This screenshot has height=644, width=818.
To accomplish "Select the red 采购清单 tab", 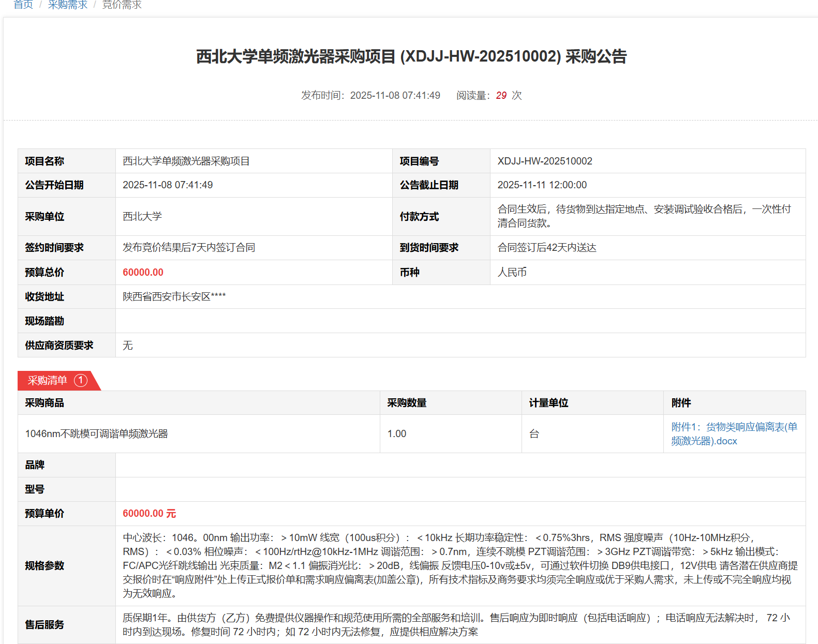I will pyautogui.click(x=48, y=381).
